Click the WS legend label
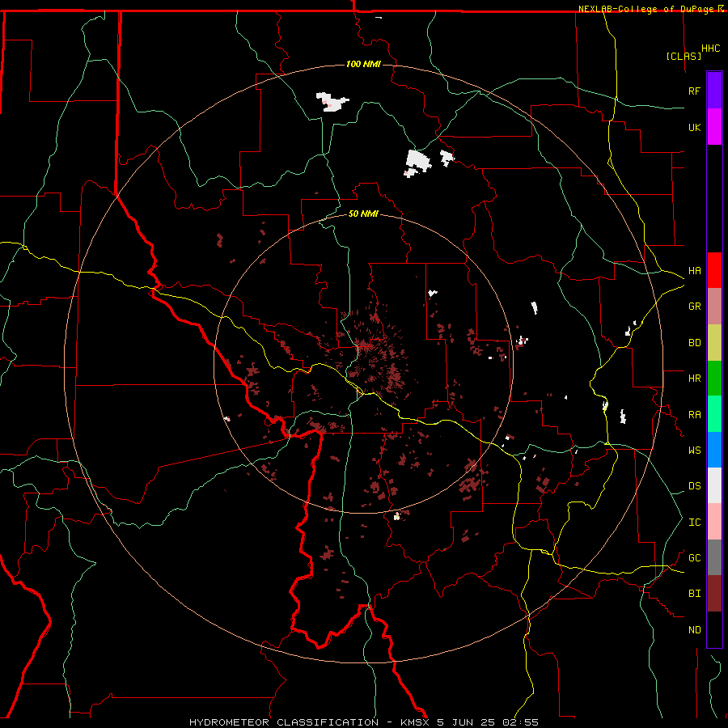The height and width of the screenshot is (728, 728). point(694,450)
